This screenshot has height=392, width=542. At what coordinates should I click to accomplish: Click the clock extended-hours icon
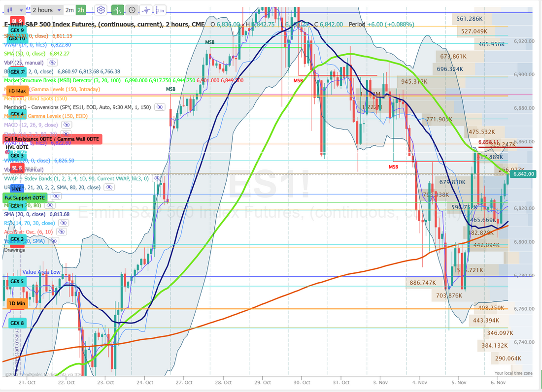[x=132, y=10]
